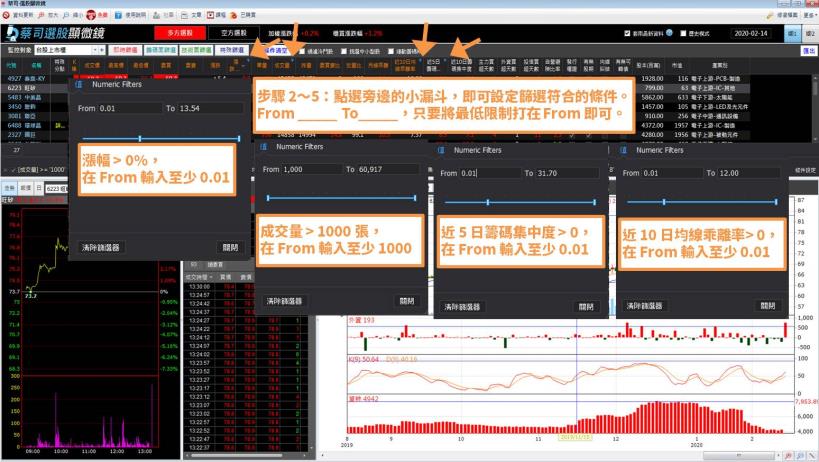Click the blue info icon beside latest data checkbox
The width and height of the screenshot is (819, 462).
[669, 32]
